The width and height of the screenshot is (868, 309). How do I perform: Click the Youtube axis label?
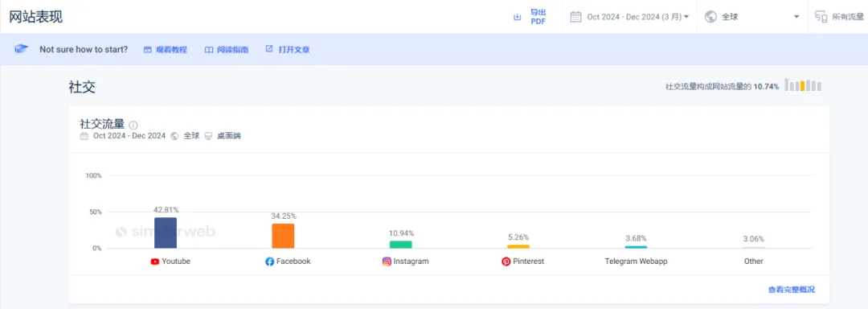[176, 262]
